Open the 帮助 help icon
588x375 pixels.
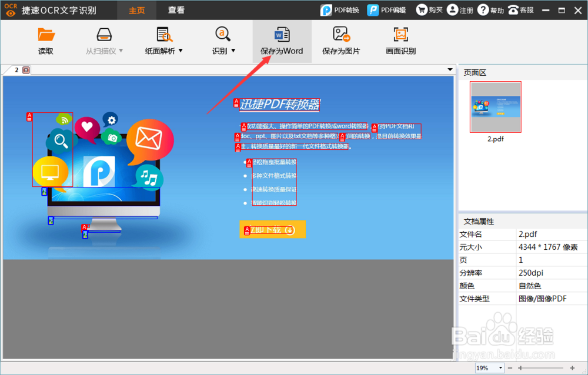tap(483, 10)
